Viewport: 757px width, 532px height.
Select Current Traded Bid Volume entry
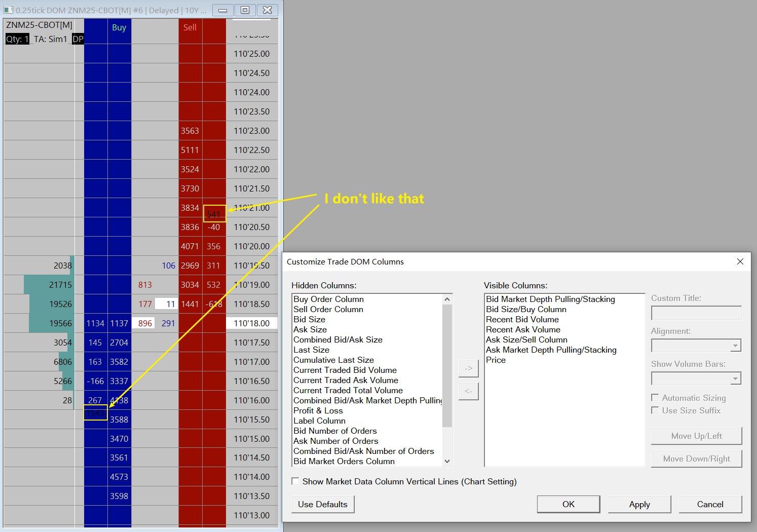tap(345, 370)
